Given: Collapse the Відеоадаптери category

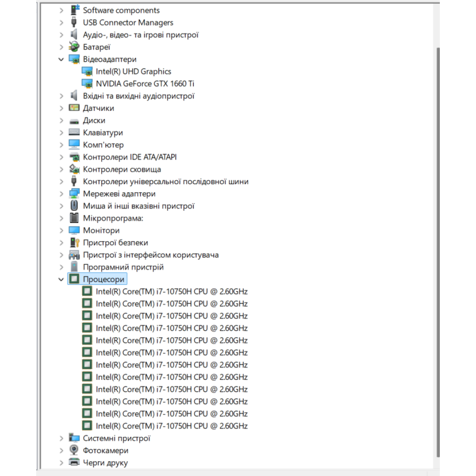Looking at the screenshot, I should click(61, 59).
